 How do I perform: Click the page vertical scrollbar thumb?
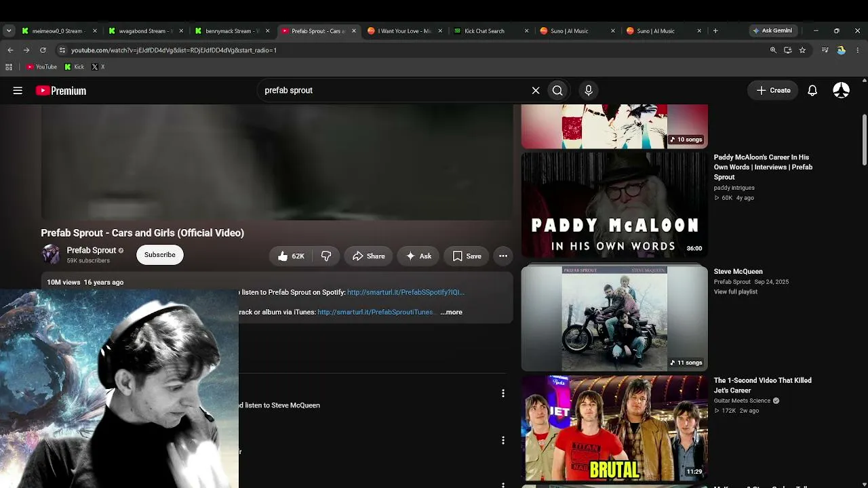(864, 139)
